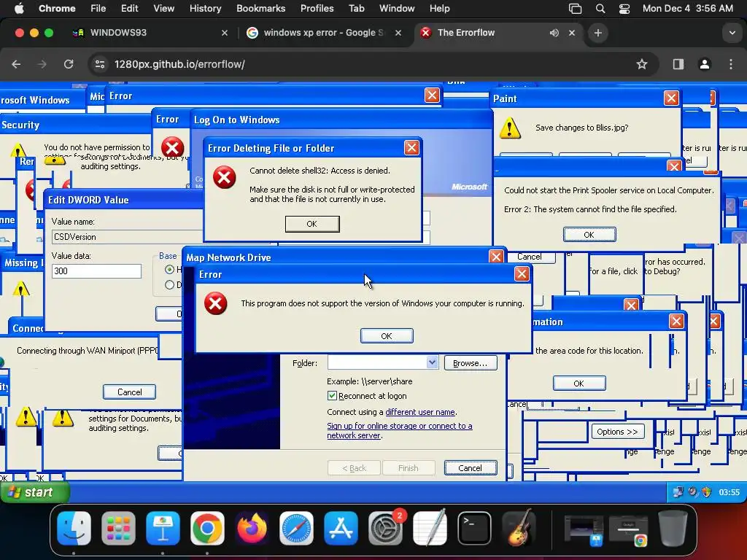Viewport: 747px width, 560px height.
Task: Click security shield icon in XP tray
Action: pyautogui.click(x=706, y=492)
